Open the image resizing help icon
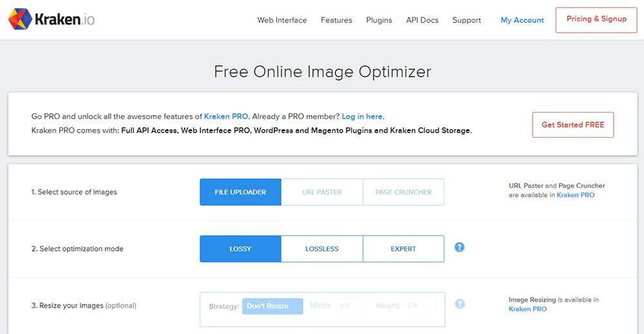Image resolution: width=644 pixels, height=334 pixels. (460, 304)
